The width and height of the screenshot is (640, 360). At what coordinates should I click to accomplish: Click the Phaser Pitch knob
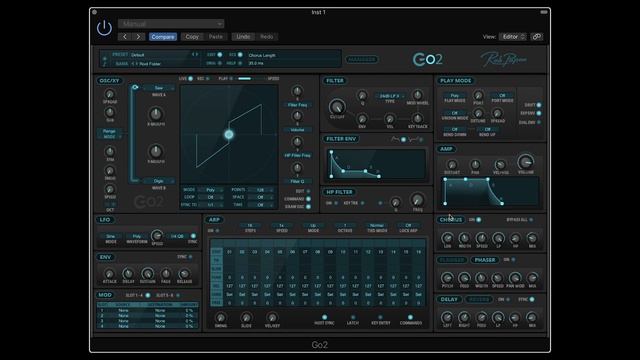coord(447,278)
